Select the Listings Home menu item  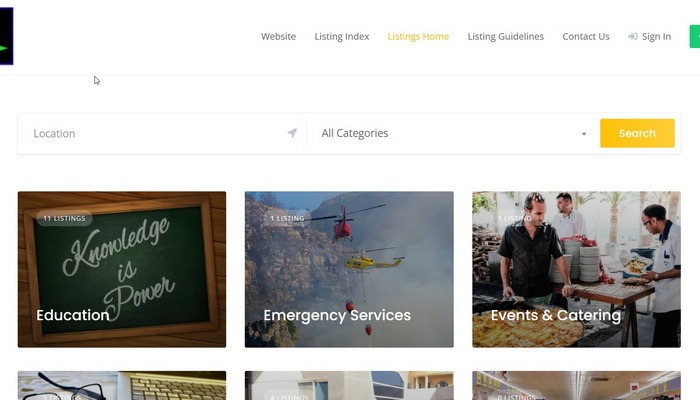click(x=418, y=37)
